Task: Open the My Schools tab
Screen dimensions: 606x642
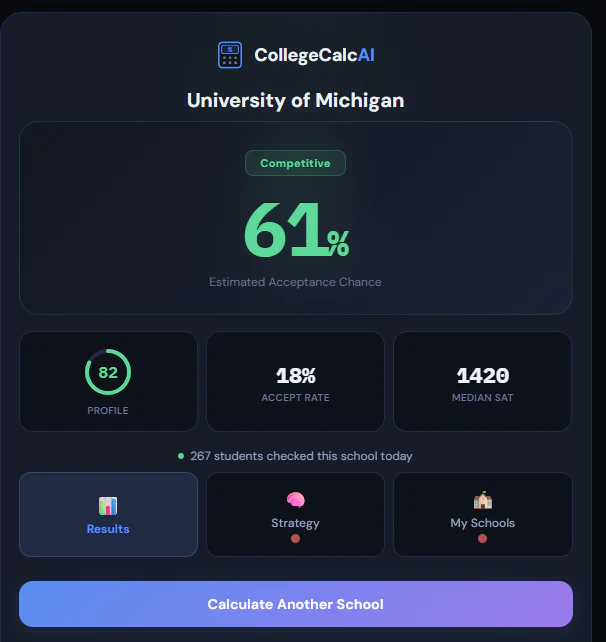Action: (483, 514)
